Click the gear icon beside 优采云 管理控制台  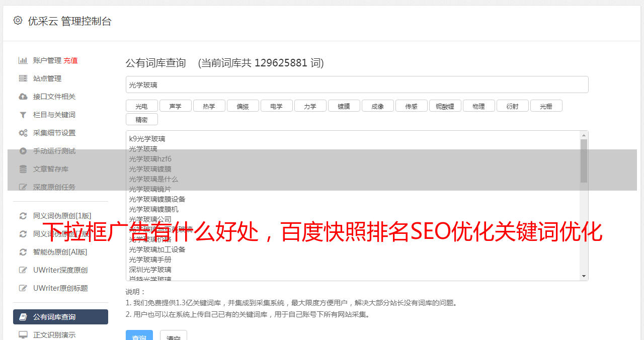18,21
